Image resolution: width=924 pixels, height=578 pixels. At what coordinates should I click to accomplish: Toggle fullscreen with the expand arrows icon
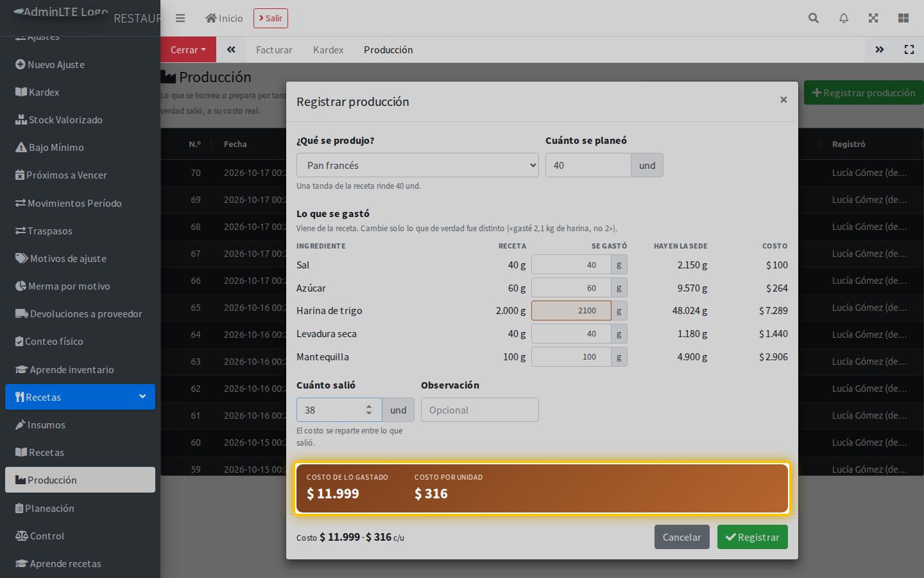pos(873,18)
